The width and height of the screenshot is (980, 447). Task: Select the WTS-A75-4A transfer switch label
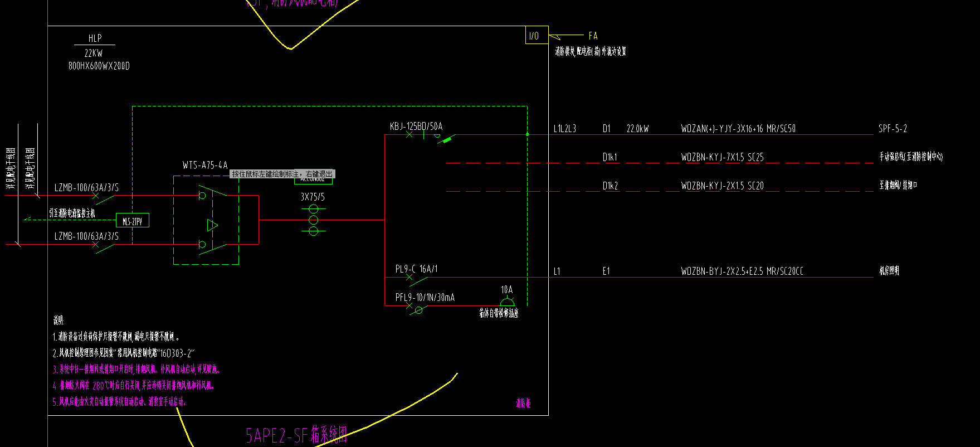tap(205, 165)
